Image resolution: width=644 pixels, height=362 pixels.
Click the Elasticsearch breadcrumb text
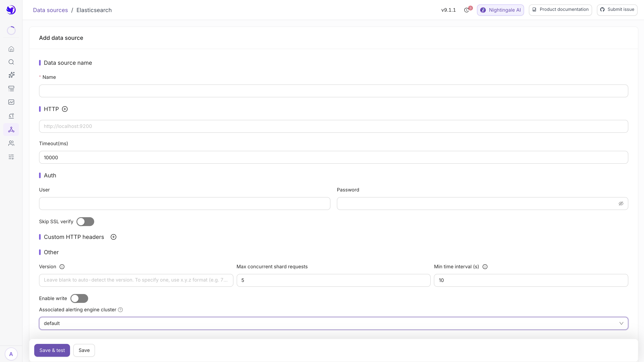point(94,10)
